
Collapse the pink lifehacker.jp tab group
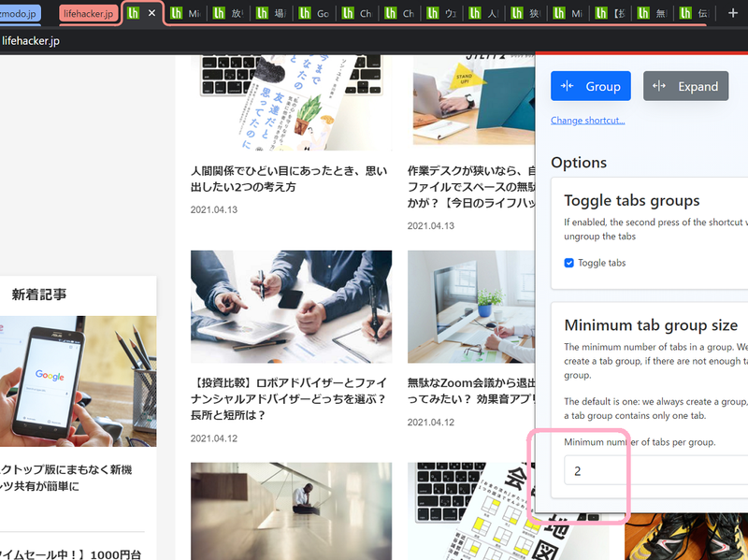89,13
